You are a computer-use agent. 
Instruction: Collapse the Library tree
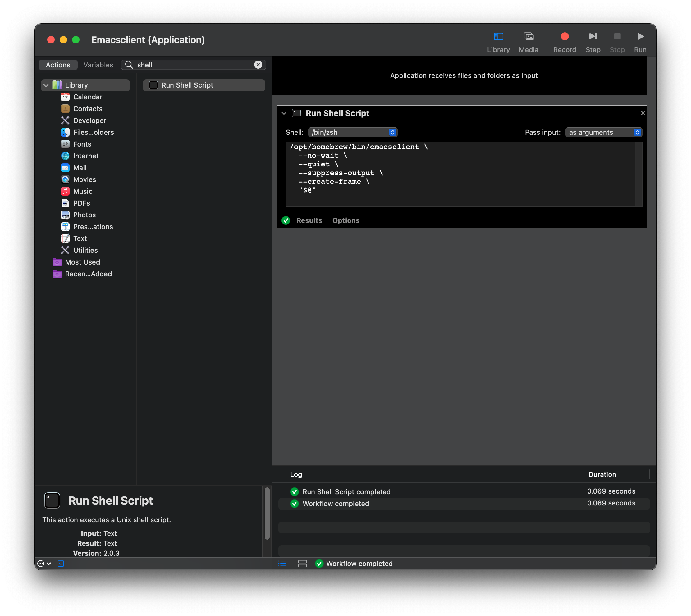tap(46, 85)
